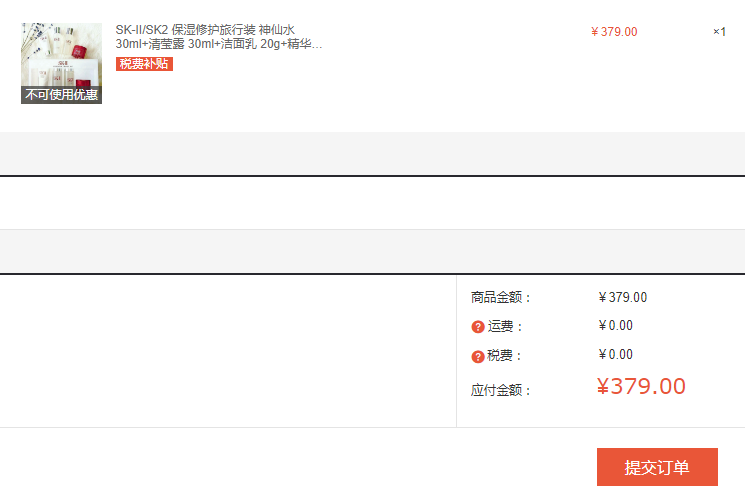Click the 商品金额 value ¥379.00
Screen dimensions: 745x503
pyautogui.click(x=622, y=297)
